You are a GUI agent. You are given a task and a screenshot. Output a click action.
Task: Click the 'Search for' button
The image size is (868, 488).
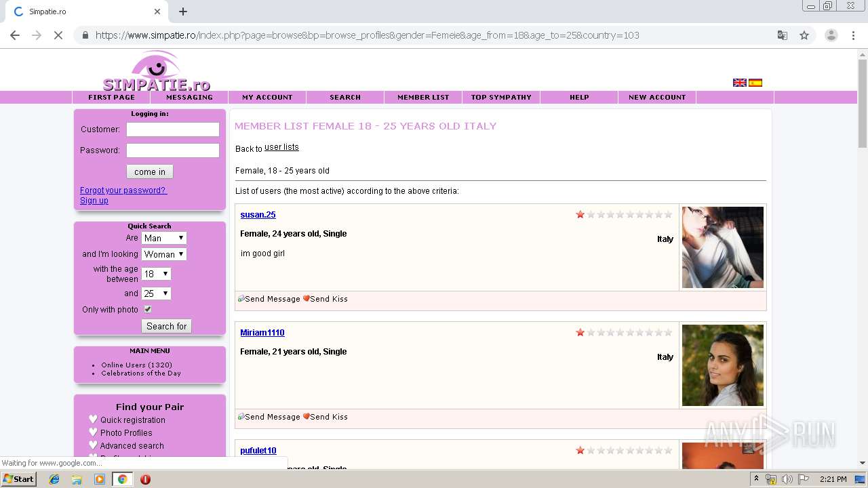tap(166, 326)
